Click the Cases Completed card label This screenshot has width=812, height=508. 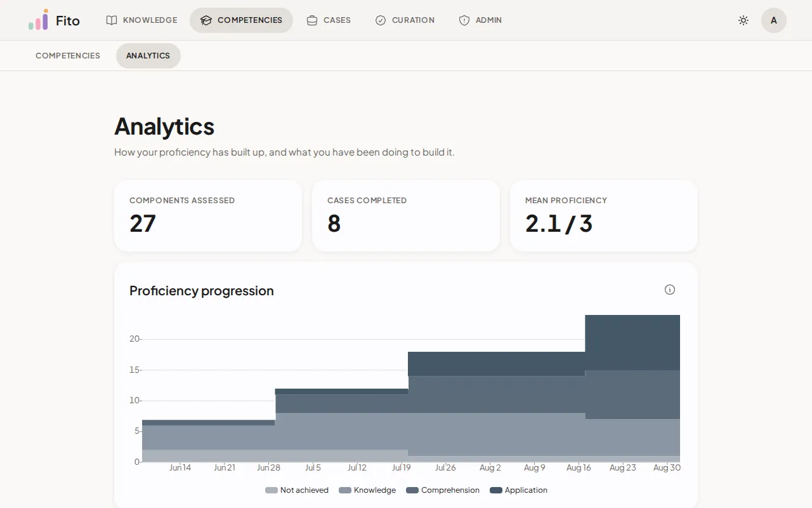(x=367, y=201)
